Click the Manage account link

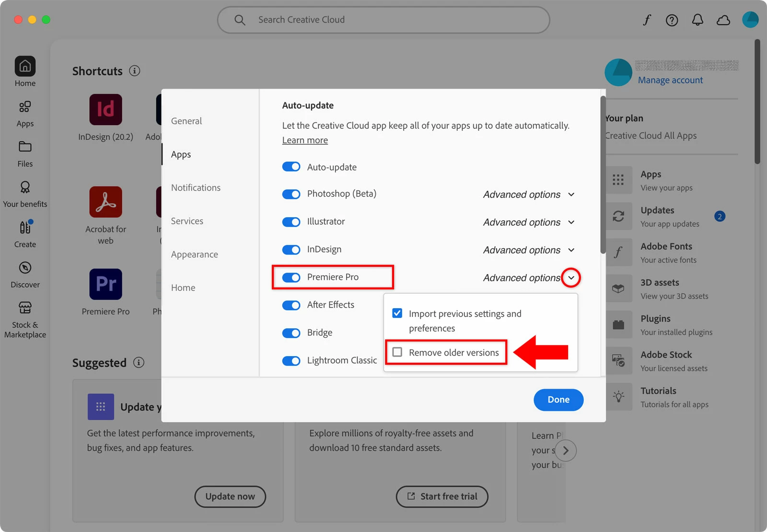coord(670,80)
